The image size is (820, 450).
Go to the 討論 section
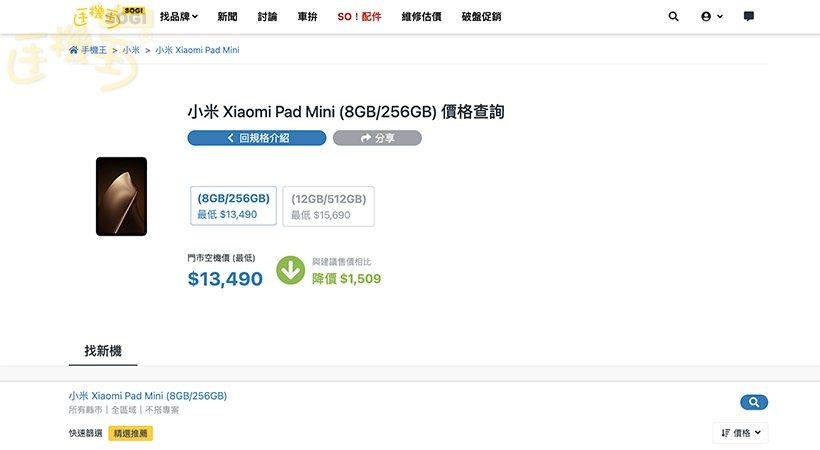coord(268,17)
